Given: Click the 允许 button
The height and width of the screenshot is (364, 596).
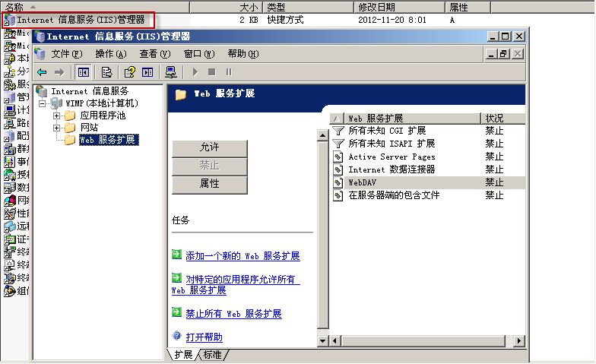Looking at the screenshot, I should pyautogui.click(x=210, y=147).
